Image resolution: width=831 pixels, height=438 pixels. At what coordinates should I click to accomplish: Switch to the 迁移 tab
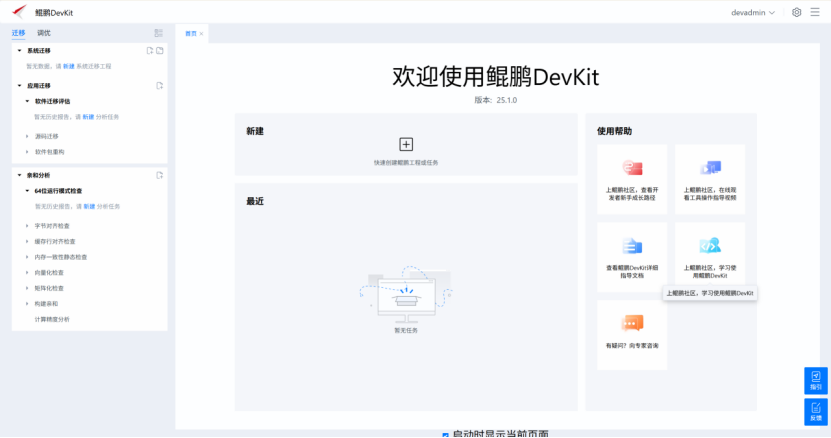(x=19, y=33)
